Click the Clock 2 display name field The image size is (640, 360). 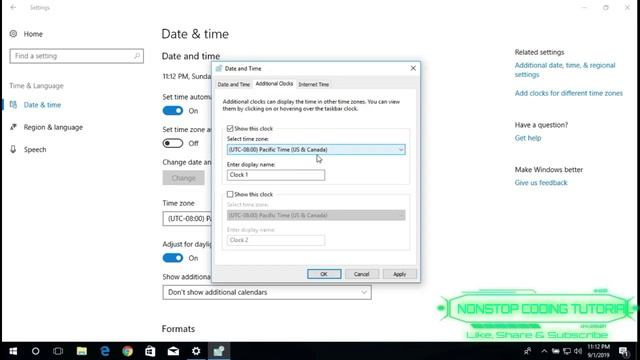click(x=276, y=240)
